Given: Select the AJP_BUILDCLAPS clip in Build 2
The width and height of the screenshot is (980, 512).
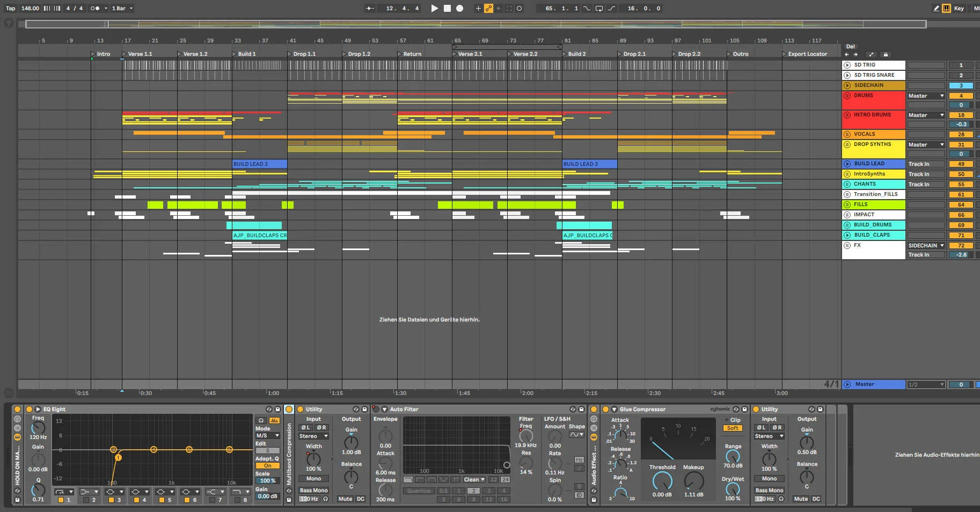Looking at the screenshot, I should coord(587,235).
